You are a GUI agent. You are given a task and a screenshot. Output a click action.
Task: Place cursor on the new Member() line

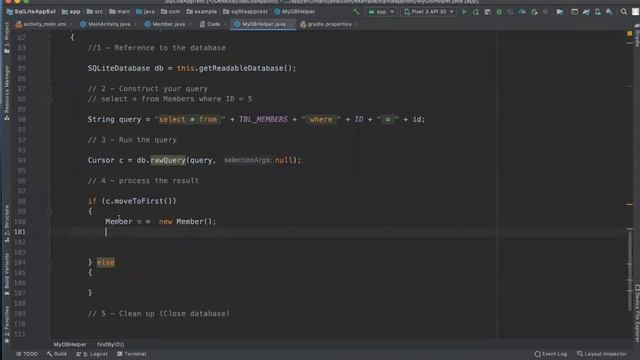click(160, 221)
